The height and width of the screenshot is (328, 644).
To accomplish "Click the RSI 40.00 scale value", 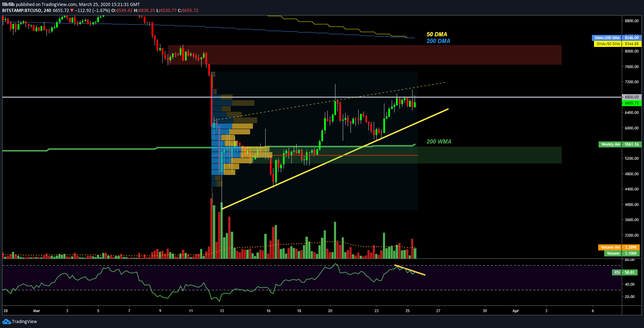I will click(630, 284).
